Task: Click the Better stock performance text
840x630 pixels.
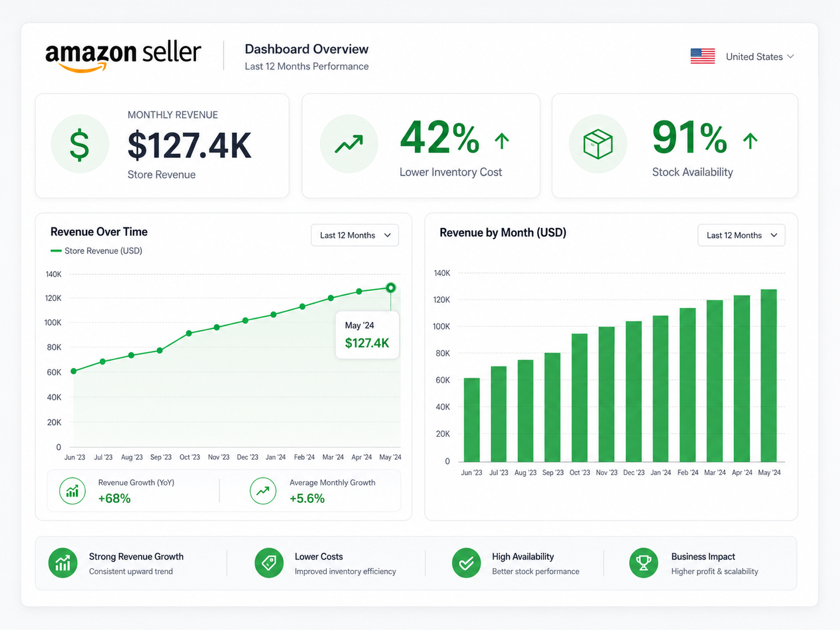Action: point(535,571)
